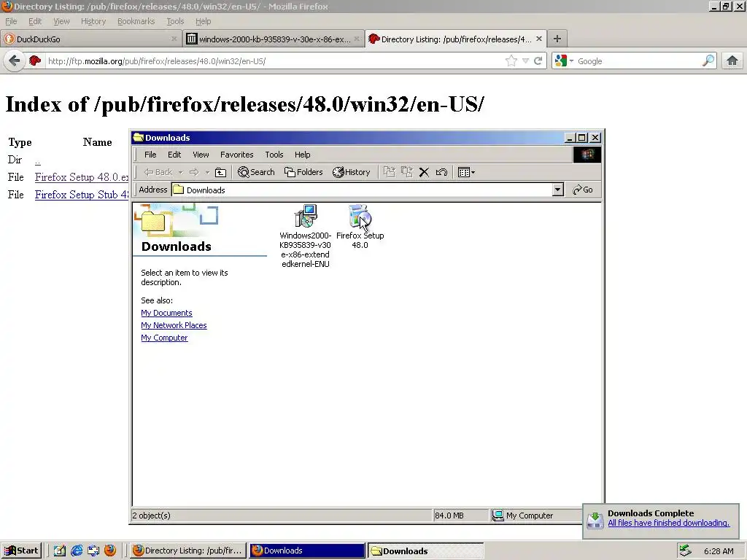Click the Delete X toolbar icon
The height and width of the screenshot is (560, 747).
point(424,172)
